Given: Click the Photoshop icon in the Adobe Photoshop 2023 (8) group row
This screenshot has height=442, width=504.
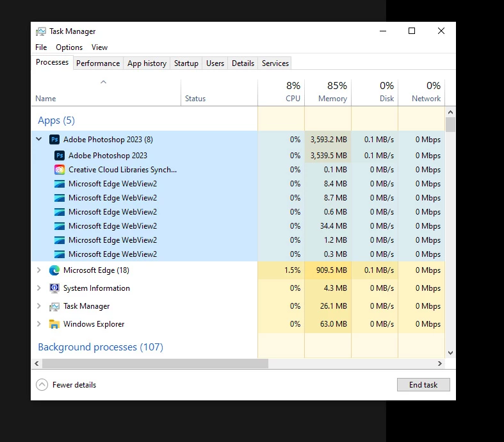Looking at the screenshot, I should (x=54, y=140).
